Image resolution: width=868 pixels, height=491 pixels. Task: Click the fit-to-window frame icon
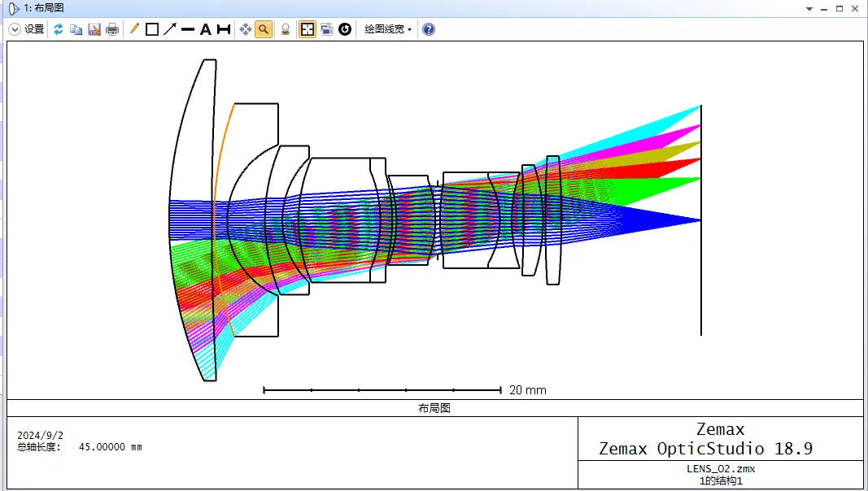click(x=308, y=29)
